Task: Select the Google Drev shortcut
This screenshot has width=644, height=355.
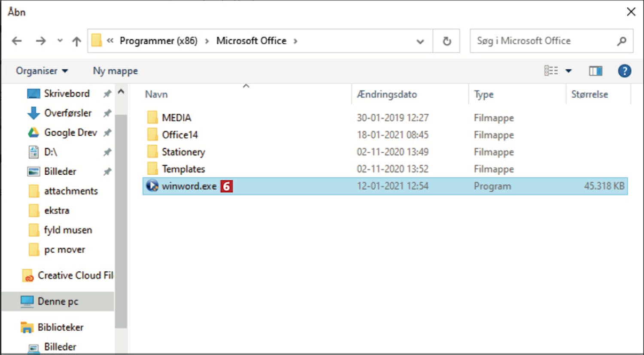Action: pos(70,133)
